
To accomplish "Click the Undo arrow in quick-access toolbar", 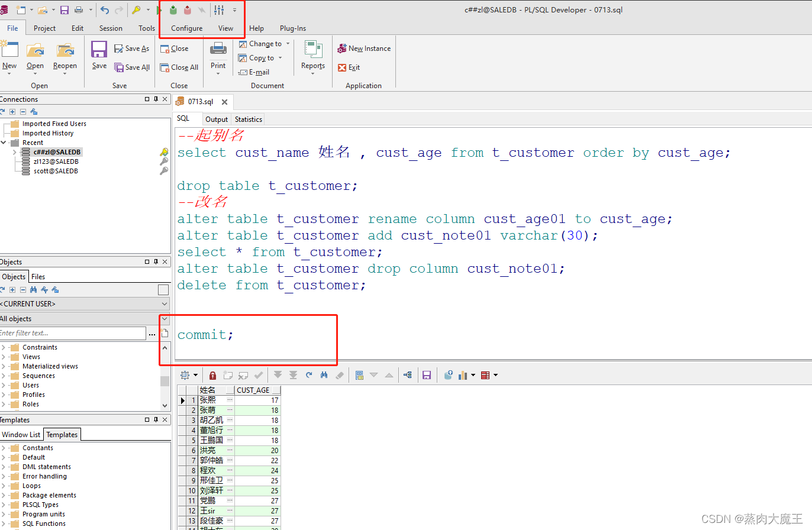I will pos(105,10).
